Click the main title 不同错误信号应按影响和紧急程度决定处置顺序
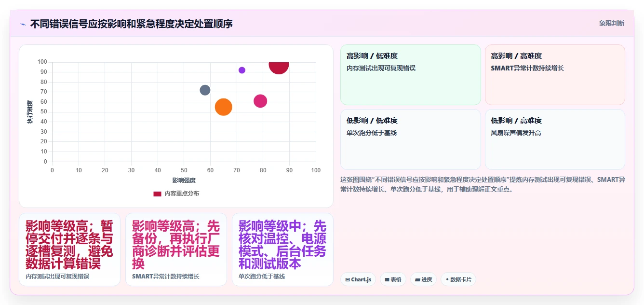644x305 pixels. point(131,23)
